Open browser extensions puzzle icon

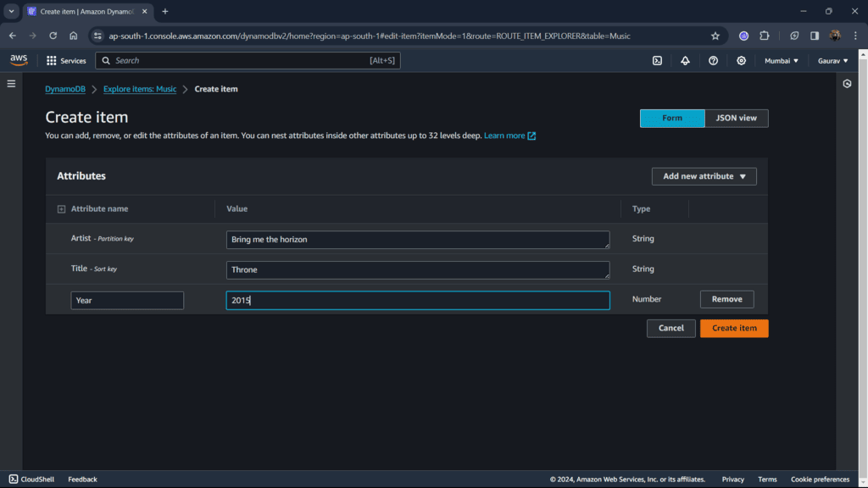(x=765, y=36)
